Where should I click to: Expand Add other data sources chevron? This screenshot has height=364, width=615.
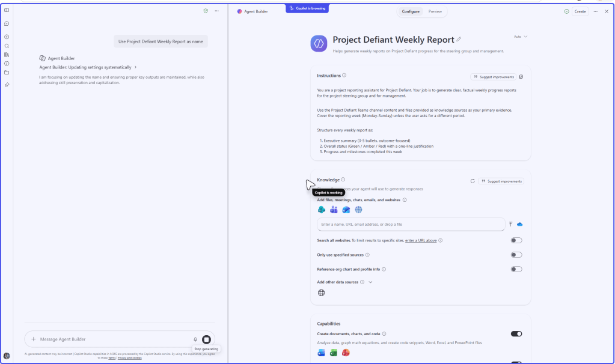(370, 282)
